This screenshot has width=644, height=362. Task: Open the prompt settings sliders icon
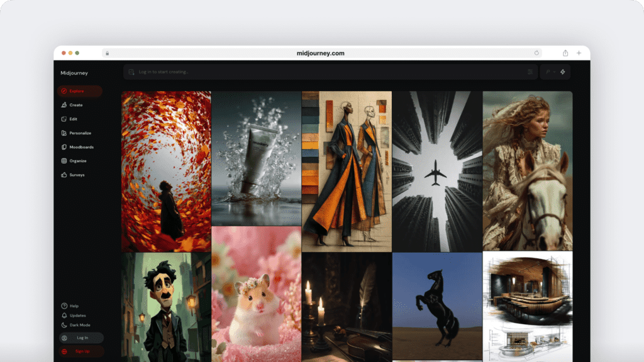coord(530,72)
